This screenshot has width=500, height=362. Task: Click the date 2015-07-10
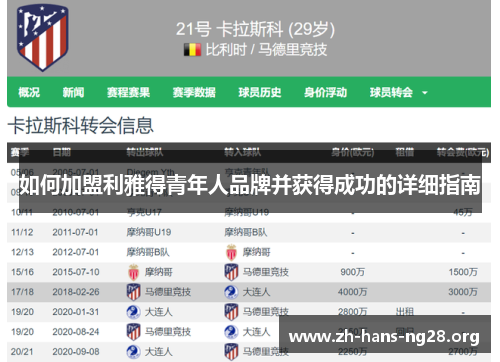tap(76, 272)
